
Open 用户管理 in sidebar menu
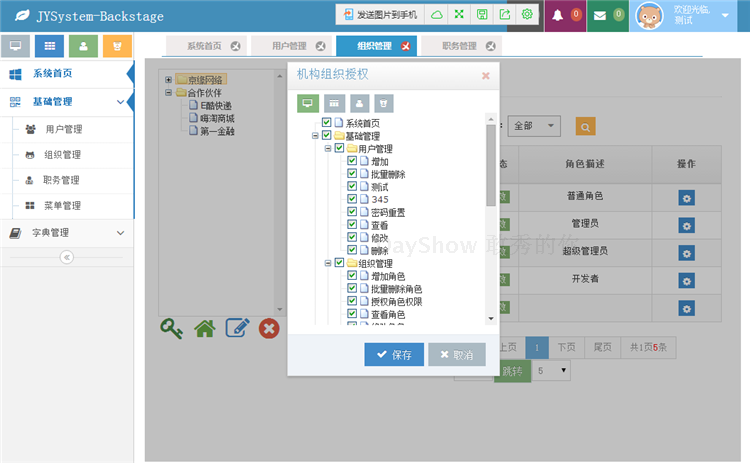point(66,129)
